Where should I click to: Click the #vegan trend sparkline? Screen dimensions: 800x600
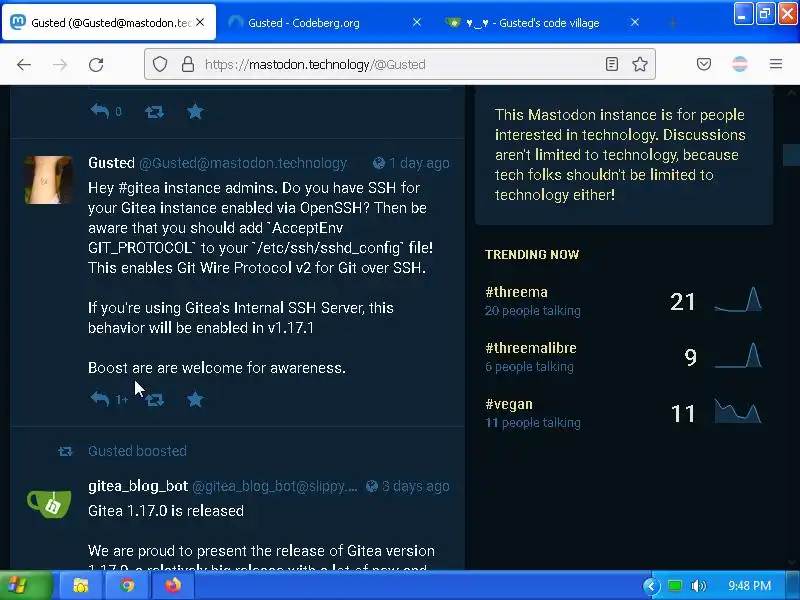(x=738, y=411)
